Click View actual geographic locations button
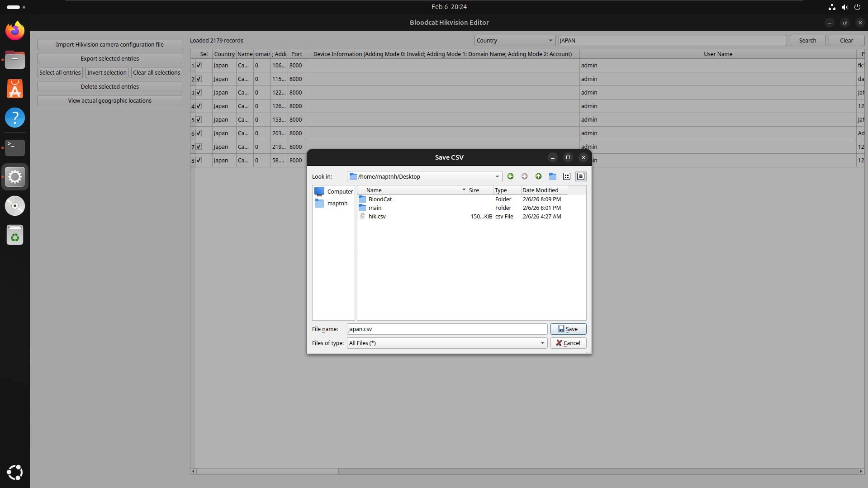The width and height of the screenshot is (868, 488). (x=110, y=101)
